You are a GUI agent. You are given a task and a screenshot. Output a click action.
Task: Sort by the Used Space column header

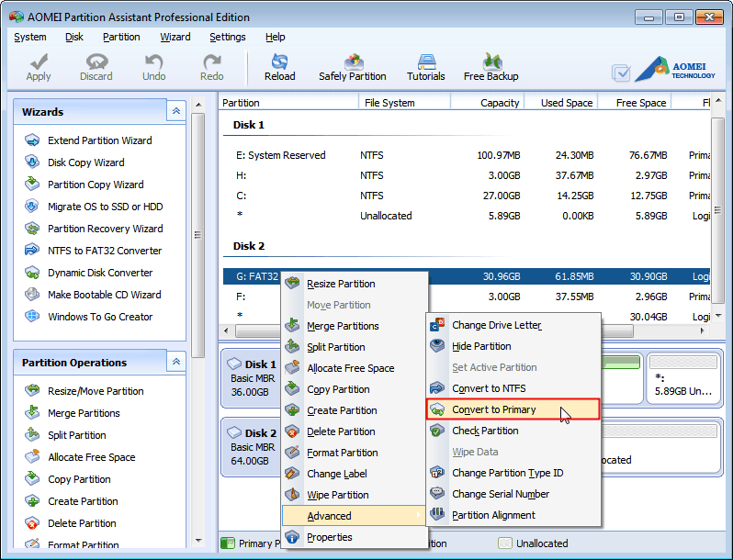pyautogui.click(x=561, y=102)
